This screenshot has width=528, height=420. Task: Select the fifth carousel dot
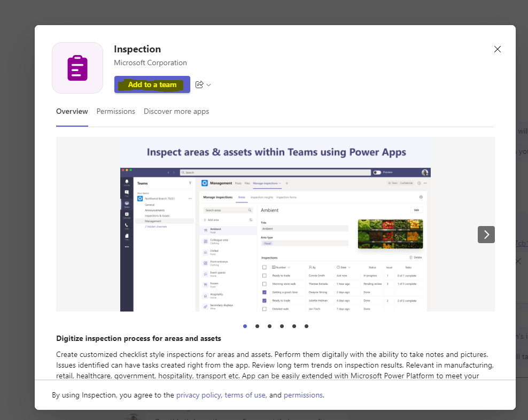[294, 326]
